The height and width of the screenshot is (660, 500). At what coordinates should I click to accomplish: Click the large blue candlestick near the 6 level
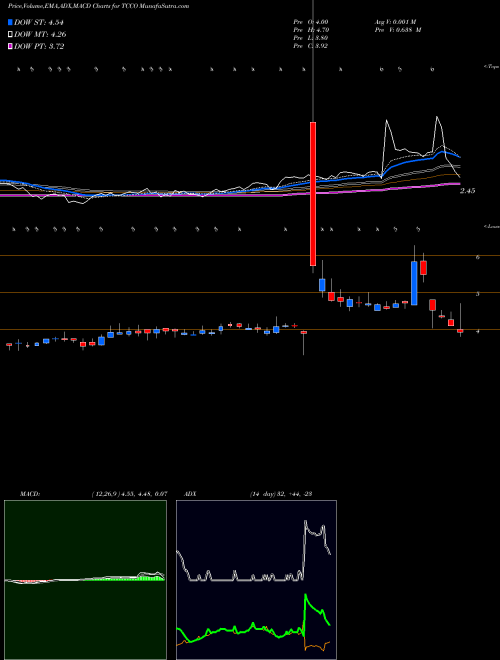(414, 283)
